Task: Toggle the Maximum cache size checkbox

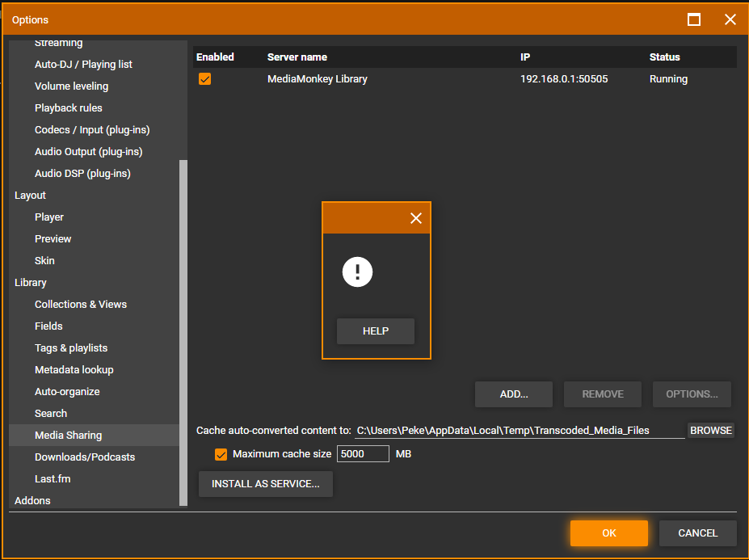Action: coord(221,454)
